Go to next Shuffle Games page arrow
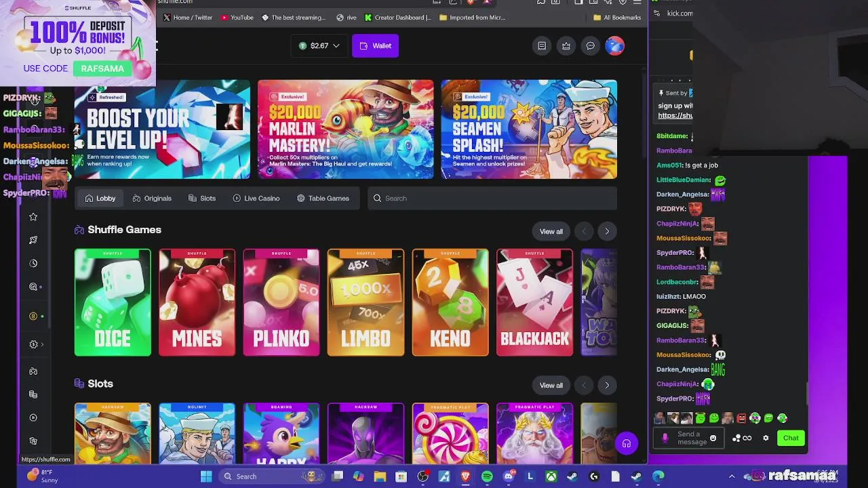Viewport: 868px width, 488px height. click(607, 231)
